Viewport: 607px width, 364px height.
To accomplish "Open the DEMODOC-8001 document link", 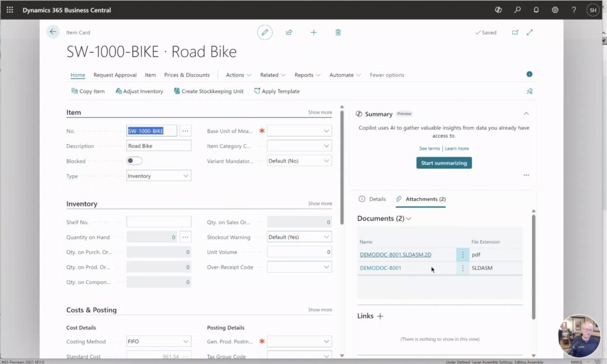I will pos(381,268).
